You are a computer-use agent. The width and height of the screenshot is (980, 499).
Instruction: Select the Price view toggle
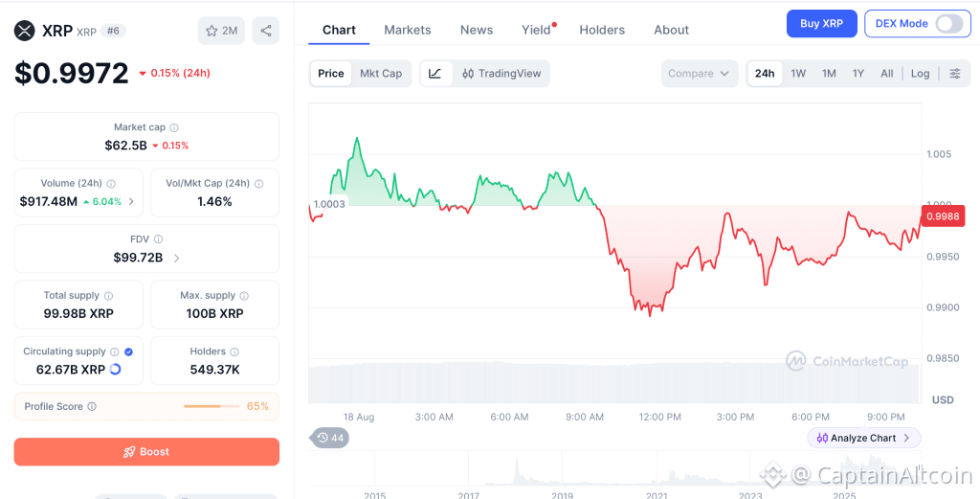pyautogui.click(x=330, y=74)
